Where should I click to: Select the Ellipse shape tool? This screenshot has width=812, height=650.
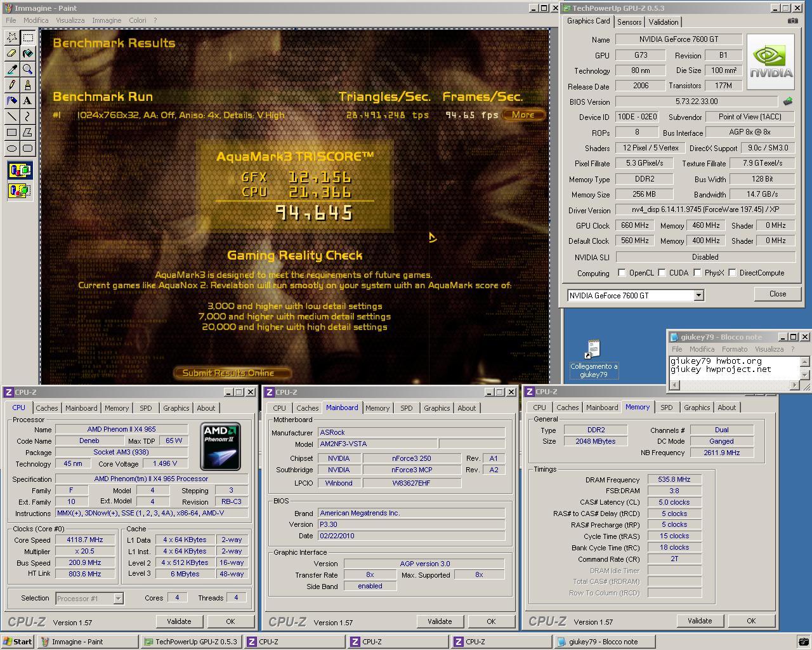click(11, 149)
